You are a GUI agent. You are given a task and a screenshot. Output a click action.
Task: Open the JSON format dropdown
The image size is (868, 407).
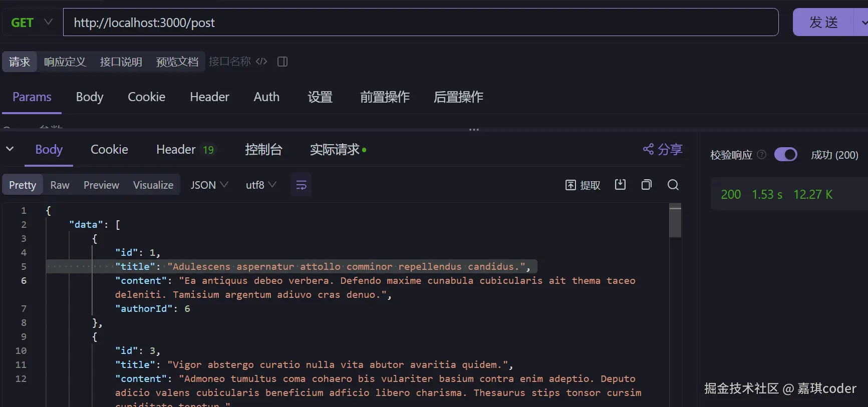click(x=209, y=185)
